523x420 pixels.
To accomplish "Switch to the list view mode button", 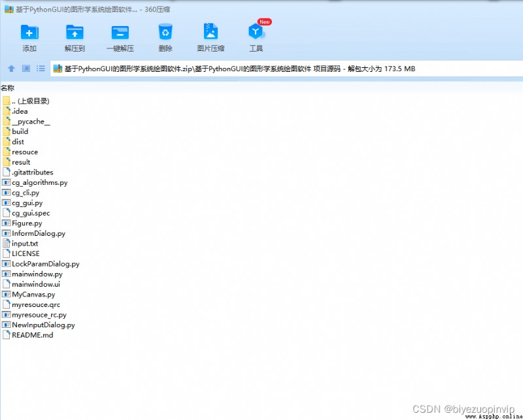I will [x=41, y=69].
